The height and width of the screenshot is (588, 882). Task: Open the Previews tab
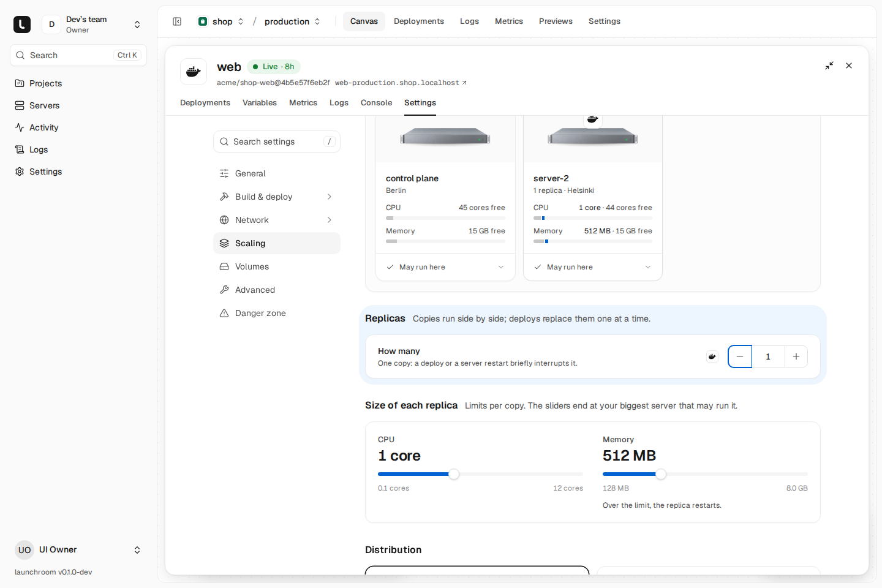(x=556, y=21)
